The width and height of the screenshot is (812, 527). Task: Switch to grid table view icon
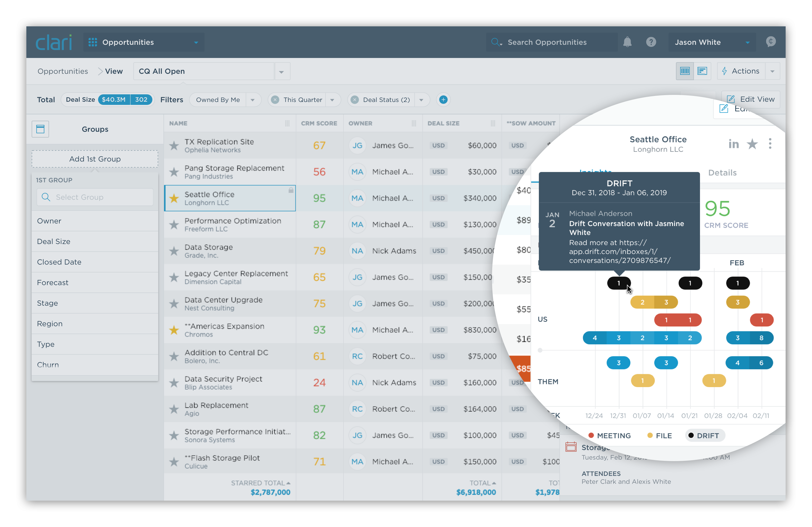685,71
